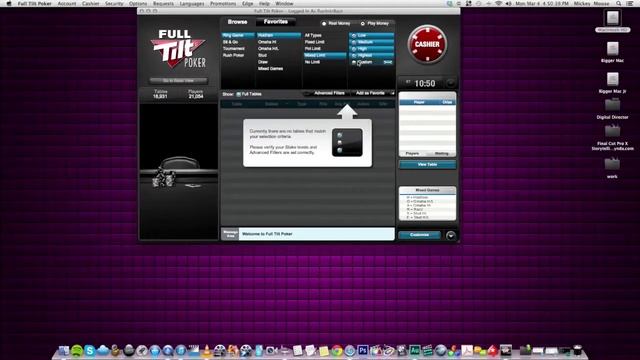Open the red Cashier chip button
Viewport: 640px width, 360px height.
pyautogui.click(x=427, y=44)
